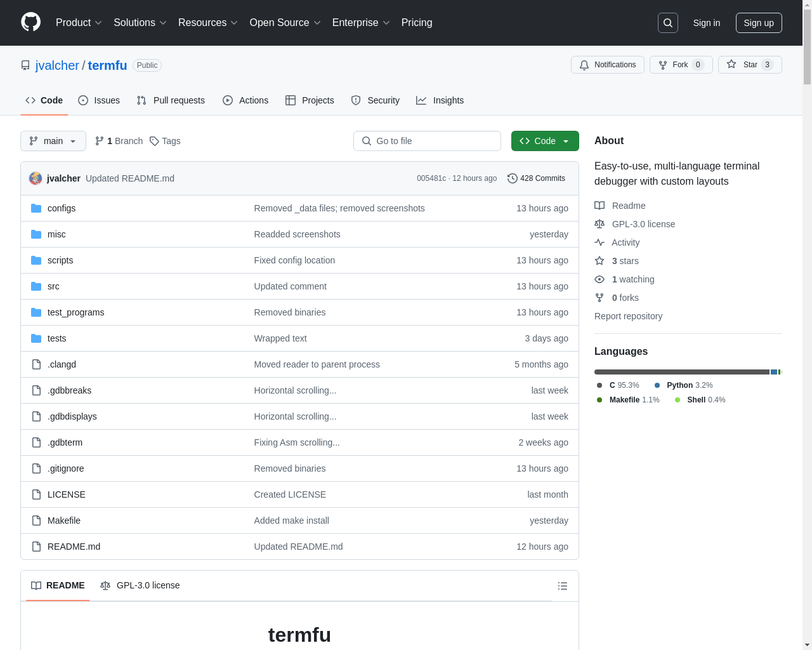Expand the Resources menu
Screen dimensions: 812x650
tap(208, 23)
